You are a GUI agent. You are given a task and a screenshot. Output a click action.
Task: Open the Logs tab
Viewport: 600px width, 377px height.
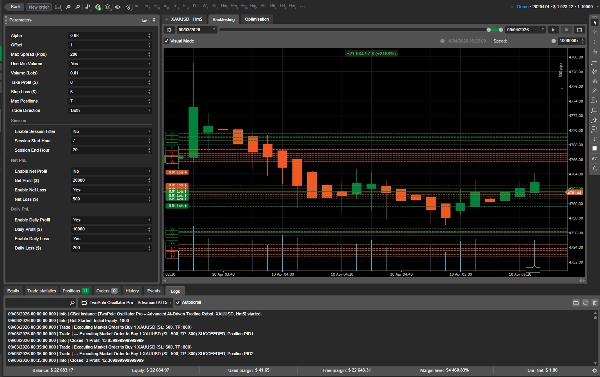click(x=175, y=291)
